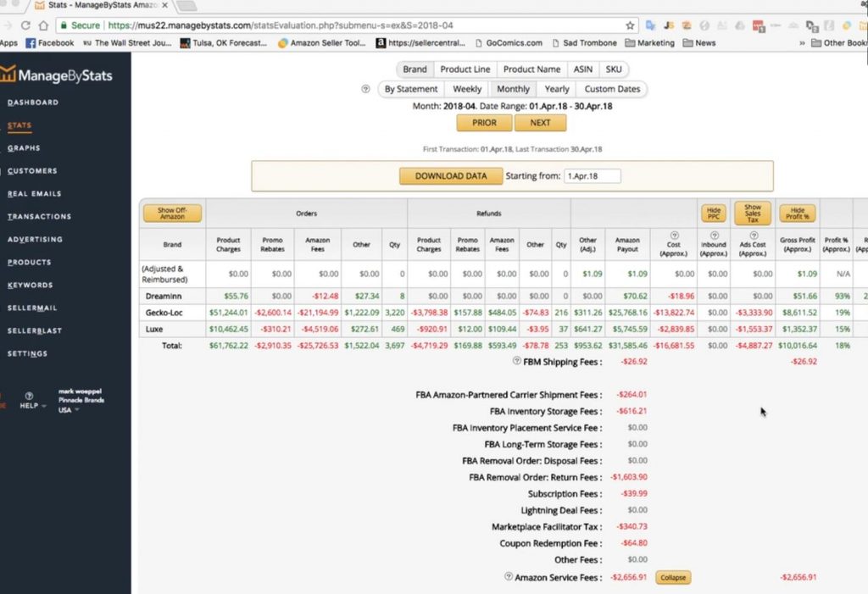
Task: Open the JS extension icon
Action: coord(669,25)
